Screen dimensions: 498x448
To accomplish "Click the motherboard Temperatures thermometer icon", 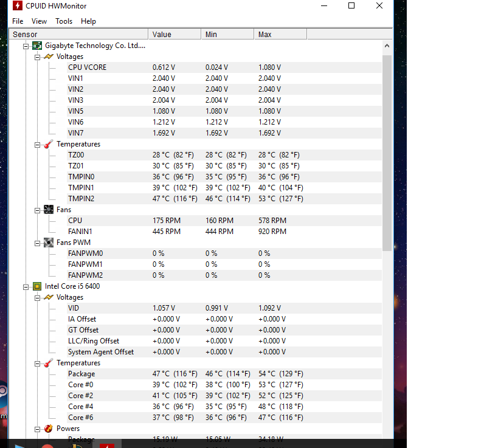I will click(49, 144).
